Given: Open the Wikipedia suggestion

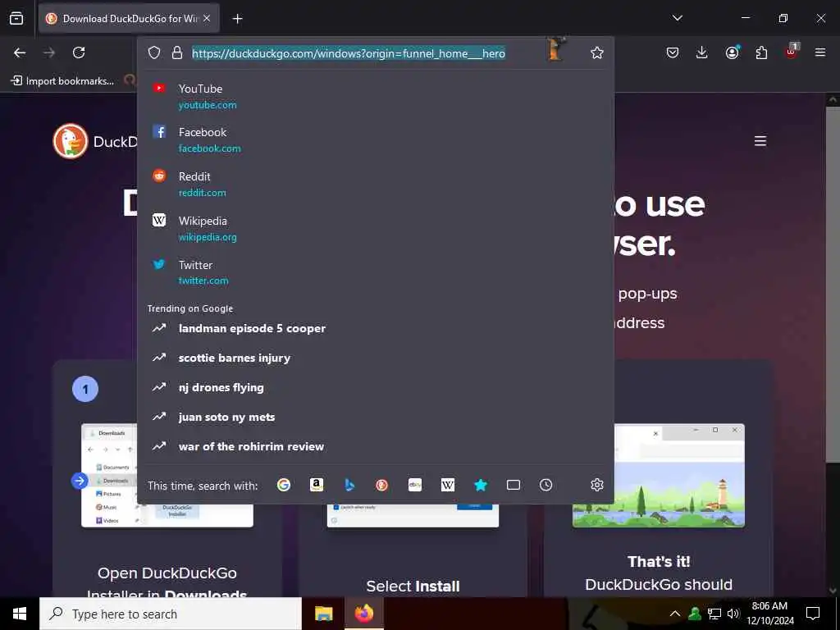Looking at the screenshot, I should click(x=375, y=228).
